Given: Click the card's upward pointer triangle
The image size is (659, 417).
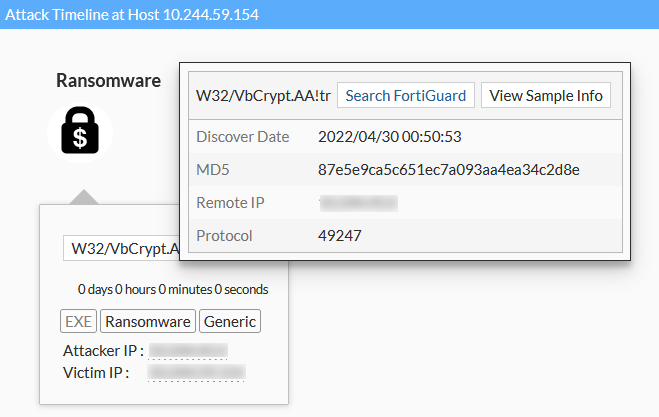Looking at the screenshot, I should pyautogui.click(x=84, y=196).
